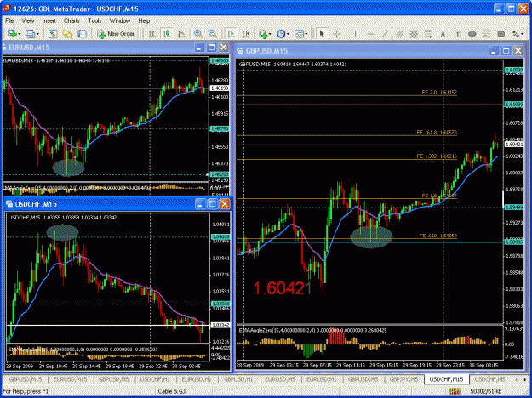Image resolution: width=532 pixels, height=398 pixels.
Task: Expand the Templates dropdown arrow
Action: (x=306, y=34)
